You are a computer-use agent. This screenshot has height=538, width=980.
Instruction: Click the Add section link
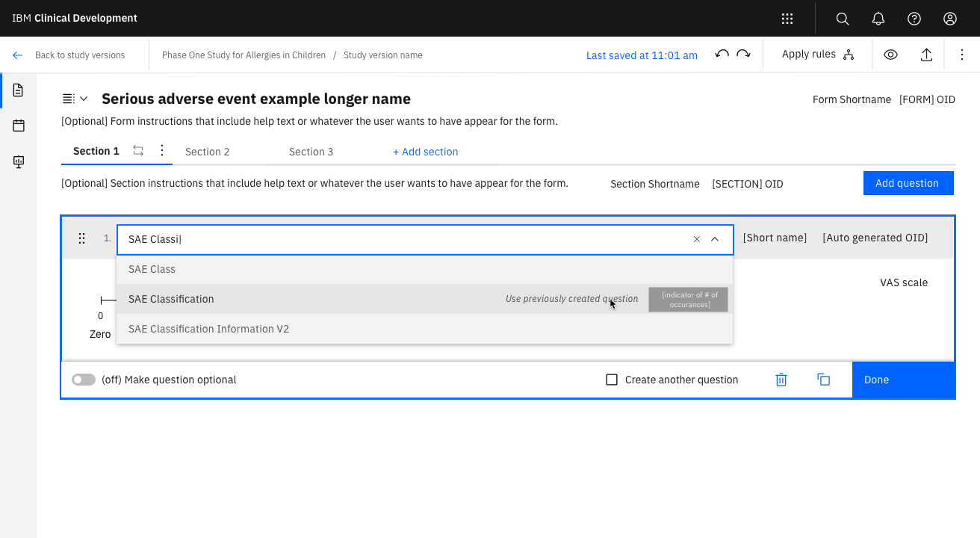click(x=426, y=152)
